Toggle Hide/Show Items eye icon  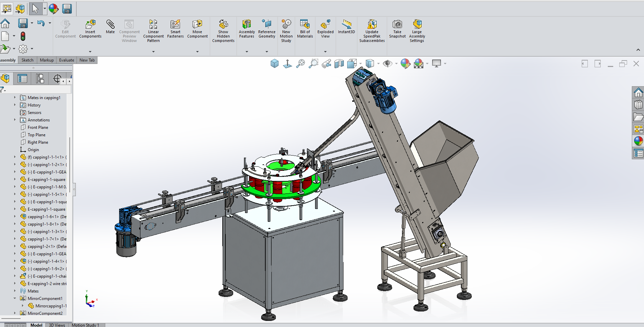point(387,64)
